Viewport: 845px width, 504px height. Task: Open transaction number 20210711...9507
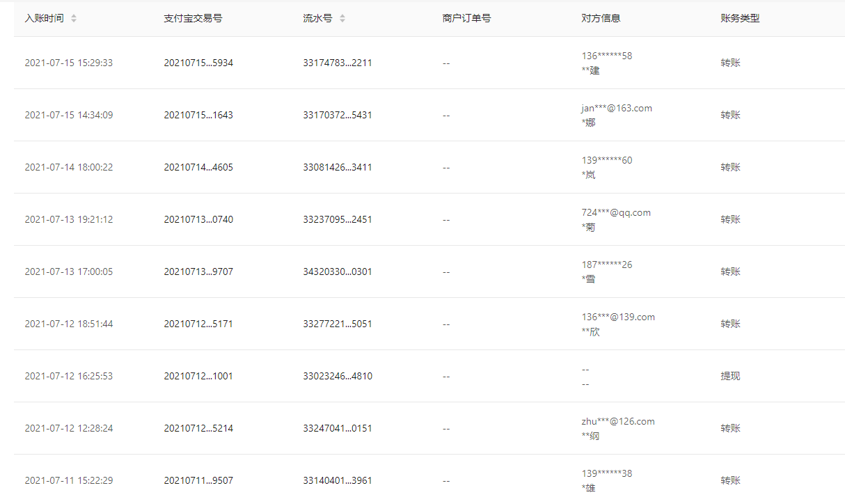click(x=198, y=480)
